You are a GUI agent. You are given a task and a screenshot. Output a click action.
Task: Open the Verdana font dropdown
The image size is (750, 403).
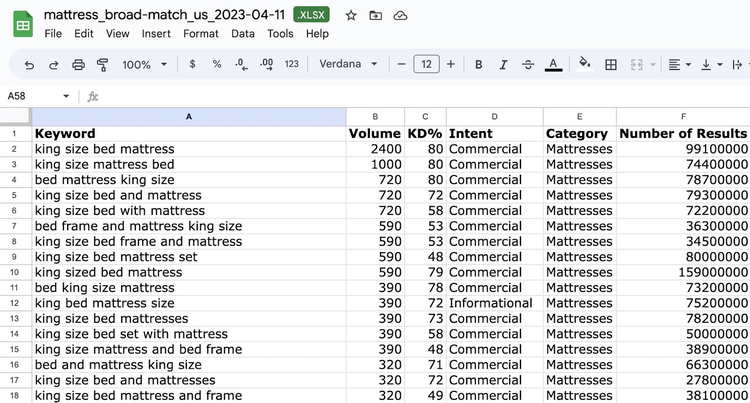348,64
